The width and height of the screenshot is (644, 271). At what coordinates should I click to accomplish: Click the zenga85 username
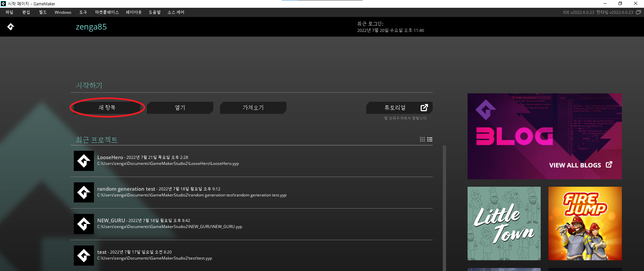tap(91, 27)
